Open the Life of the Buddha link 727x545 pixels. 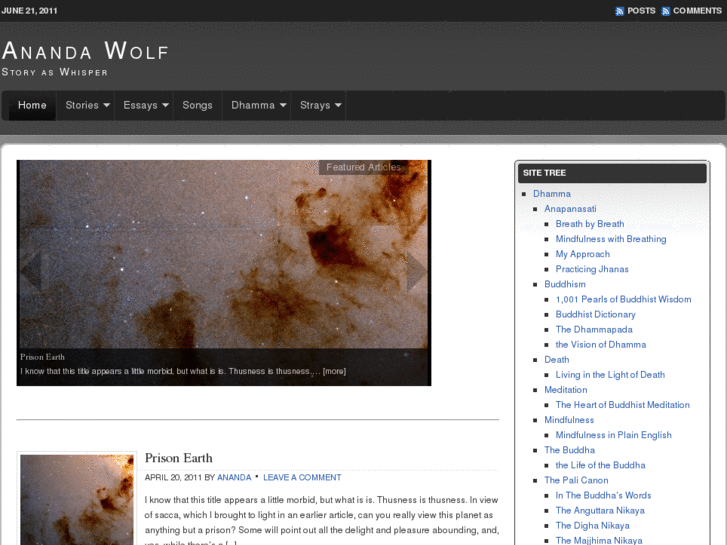[600, 465]
